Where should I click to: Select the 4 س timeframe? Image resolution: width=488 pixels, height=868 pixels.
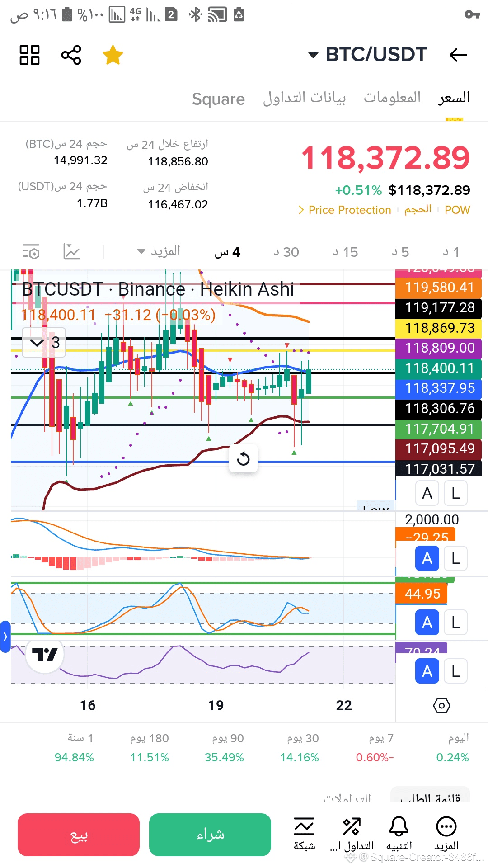click(x=227, y=252)
